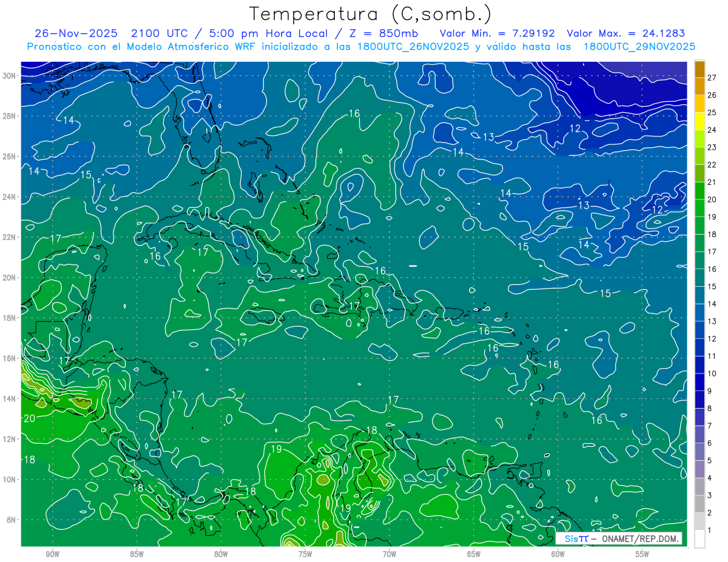Select the light purple swatch in the legend
The image size is (728, 562).
(699, 469)
